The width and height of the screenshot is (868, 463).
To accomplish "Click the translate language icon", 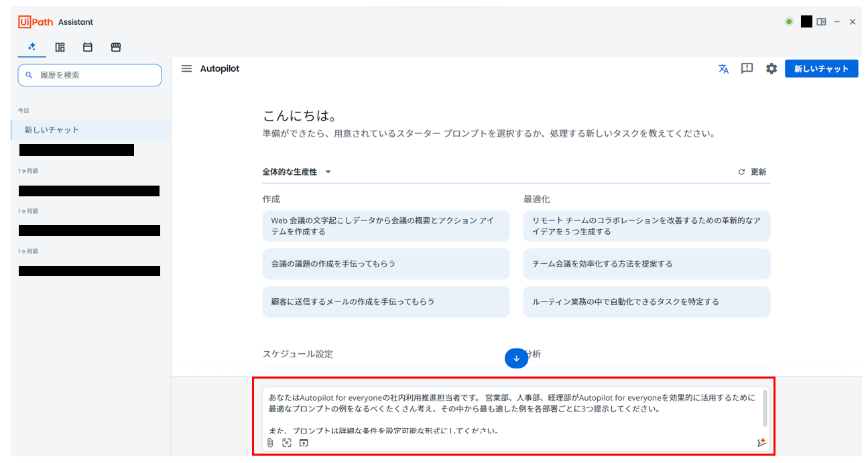I will pyautogui.click(x=723, y=68).
